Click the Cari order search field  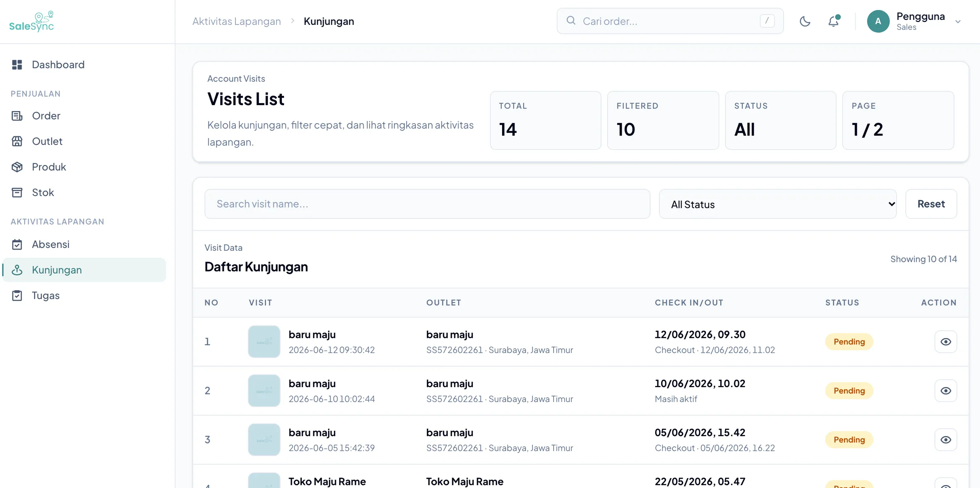pyautogui.click(x=670, y=21)
